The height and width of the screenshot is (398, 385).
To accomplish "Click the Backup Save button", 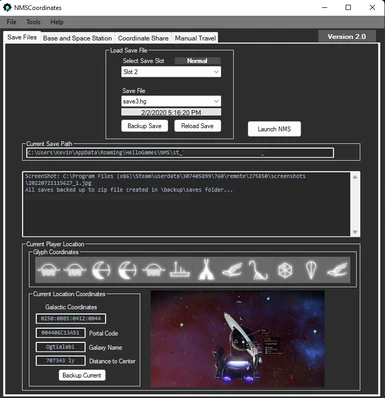I will click(145, 126).
